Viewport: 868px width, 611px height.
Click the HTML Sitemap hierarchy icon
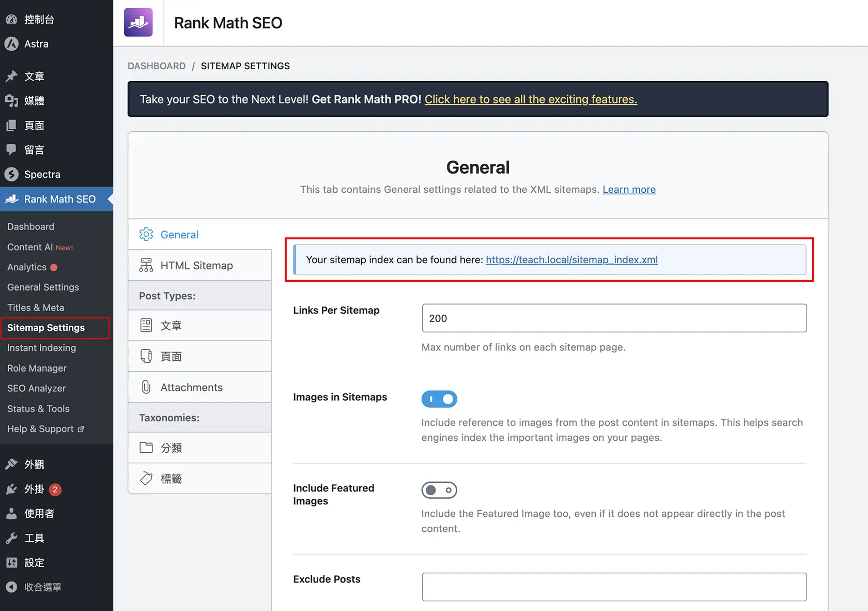(x=146, y=265)
